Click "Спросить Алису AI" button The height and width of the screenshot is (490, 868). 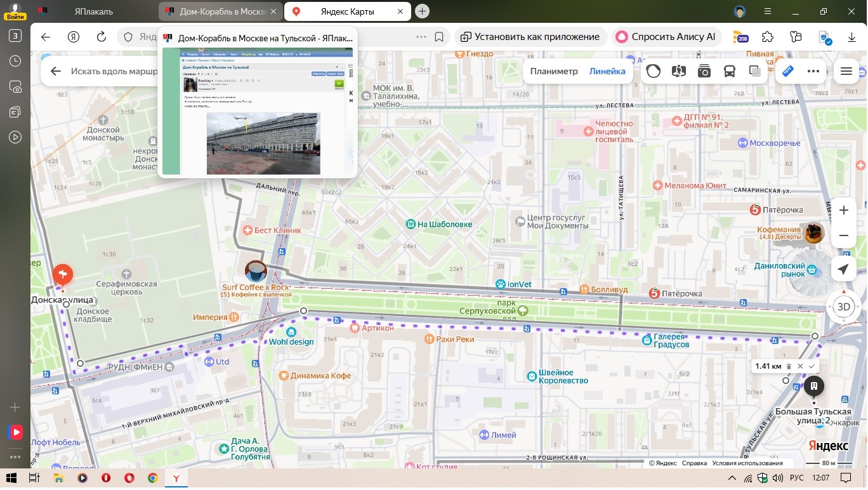coord(666,37)
